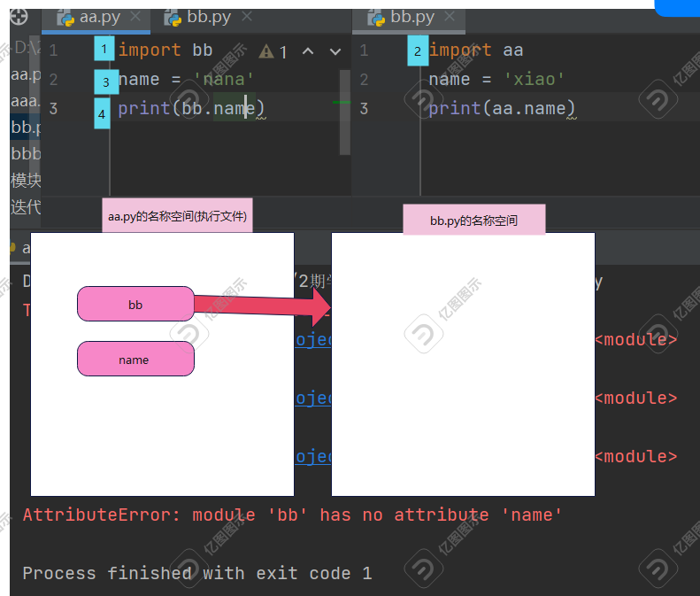
Task: Select the 模块 item in project tree
Action: point(26,180)
